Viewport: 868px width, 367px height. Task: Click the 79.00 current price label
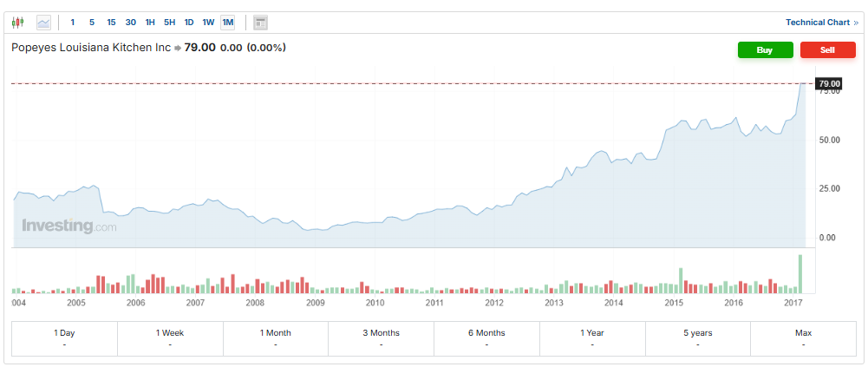click(x=830, y=83)
